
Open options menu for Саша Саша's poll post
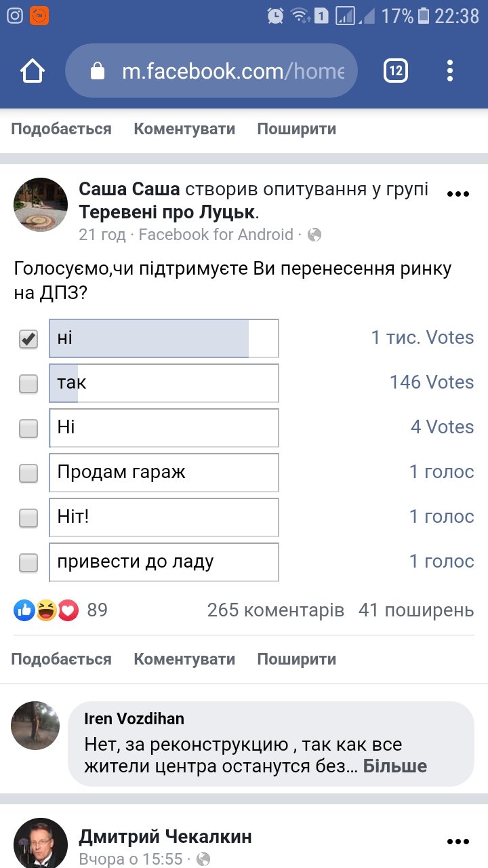tap(458, 195)
